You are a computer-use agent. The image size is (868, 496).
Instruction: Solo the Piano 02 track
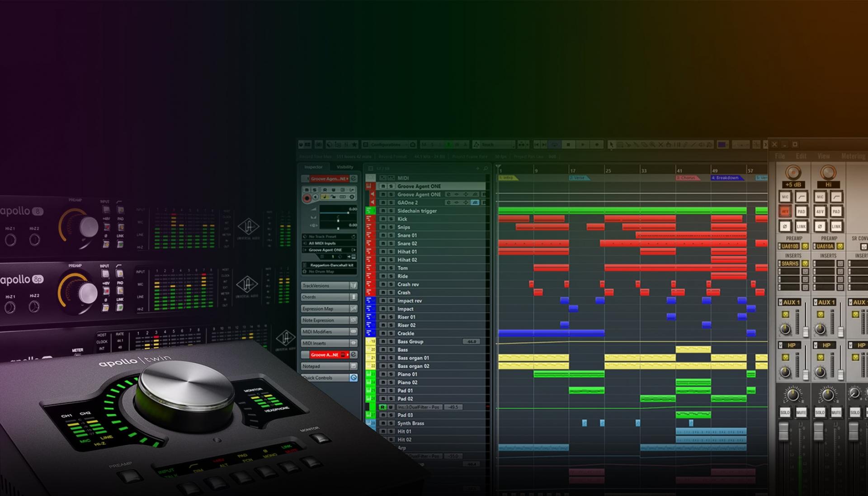(x=391, y=383)
